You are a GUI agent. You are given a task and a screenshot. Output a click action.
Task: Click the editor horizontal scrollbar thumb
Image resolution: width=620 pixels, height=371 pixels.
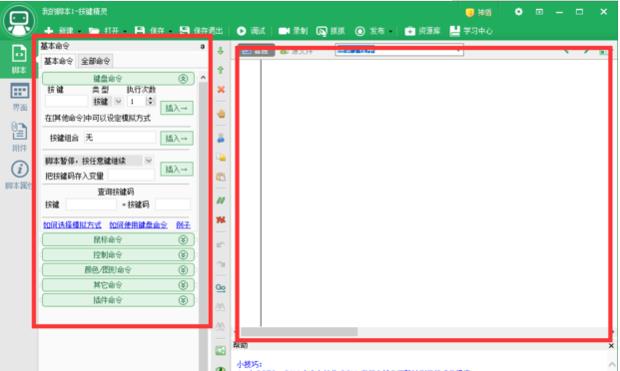coord(299,331)
